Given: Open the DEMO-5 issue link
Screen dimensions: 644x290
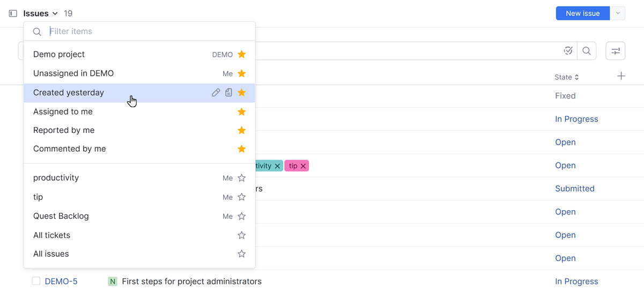Looking at the screenshot, I should 61,281.
